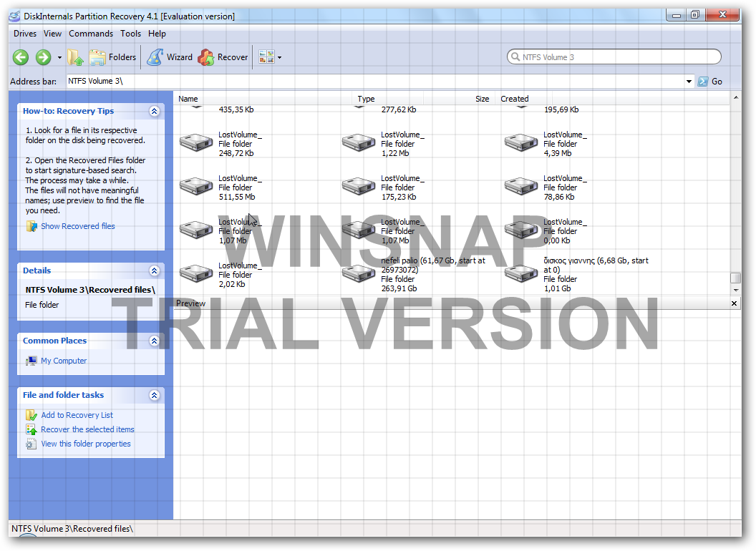Select the LostVolume drive icon sized 0,00 Kb
Screen dimensions: 756x551
click(x=521, y=230)
